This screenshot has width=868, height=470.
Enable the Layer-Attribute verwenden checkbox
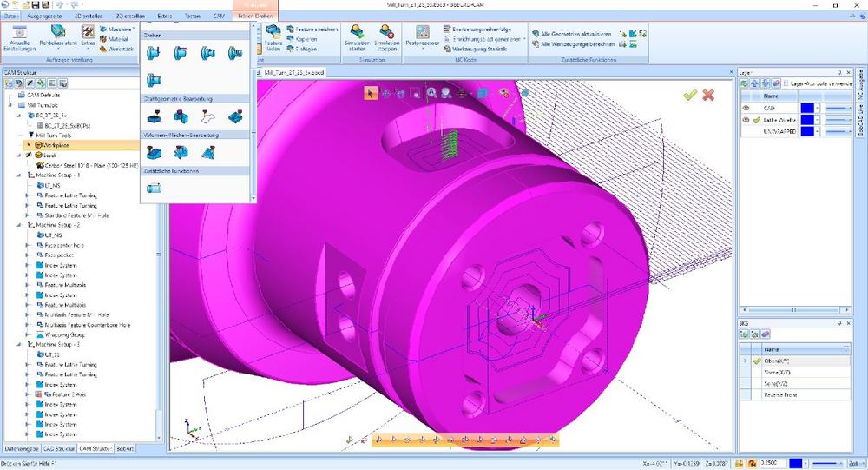786,83
